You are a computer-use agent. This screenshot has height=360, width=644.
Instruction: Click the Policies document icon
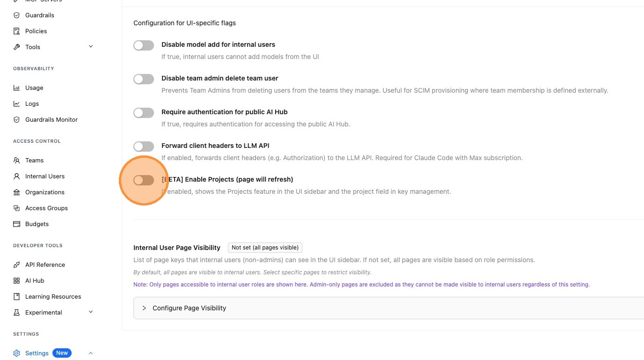tap(17, 31)
